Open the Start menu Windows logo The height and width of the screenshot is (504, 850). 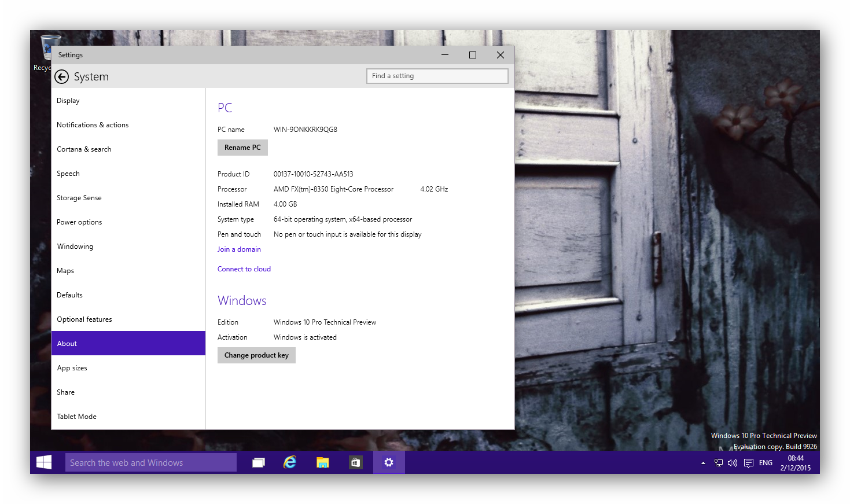click(44, 462)
